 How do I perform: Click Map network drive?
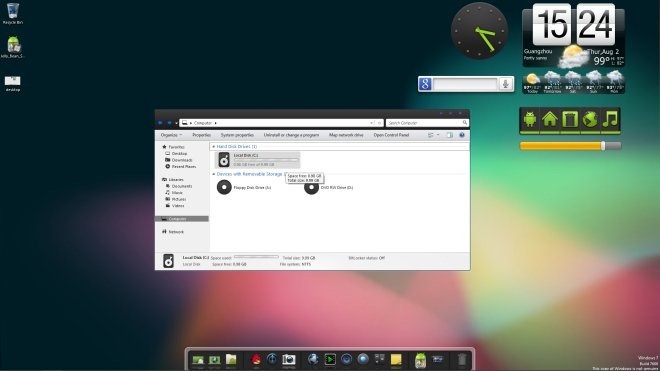pos(346,135)
